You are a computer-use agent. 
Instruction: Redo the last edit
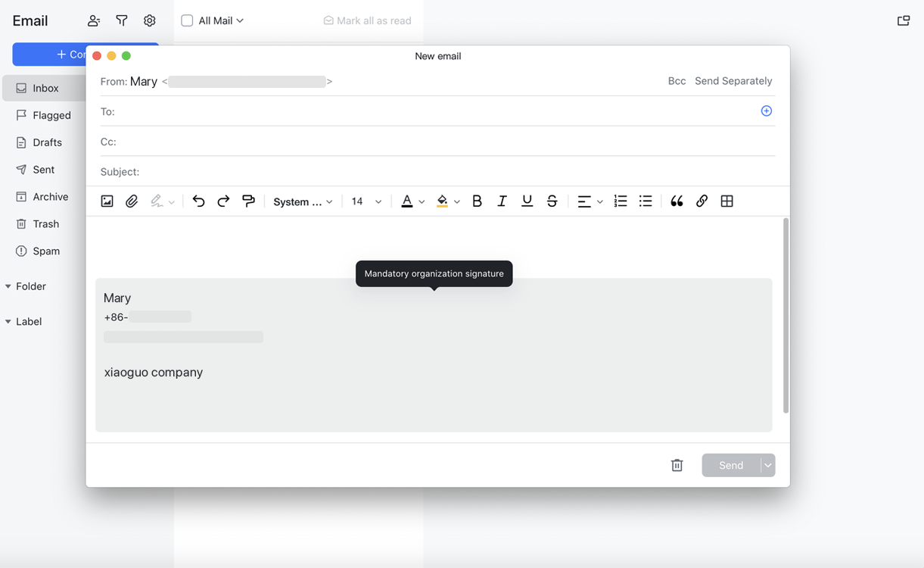point(223,201)
